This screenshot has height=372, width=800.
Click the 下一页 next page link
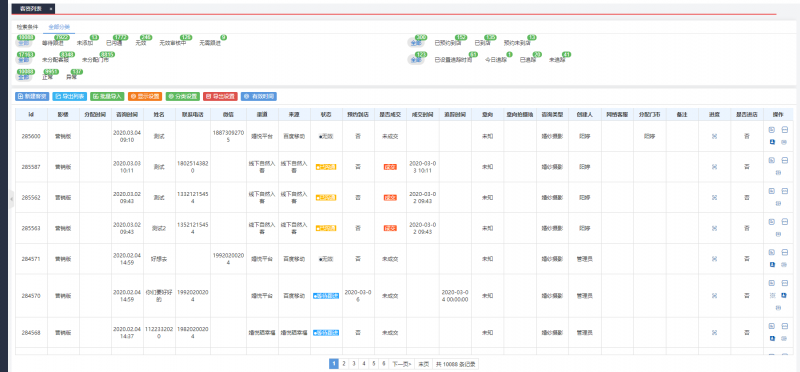tap(401, 364)
